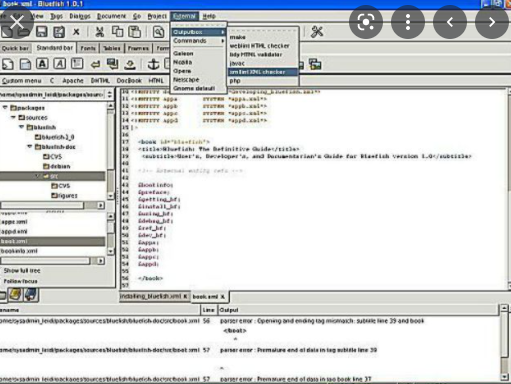
Task: Open the Help menu
Action: point(209,16)
